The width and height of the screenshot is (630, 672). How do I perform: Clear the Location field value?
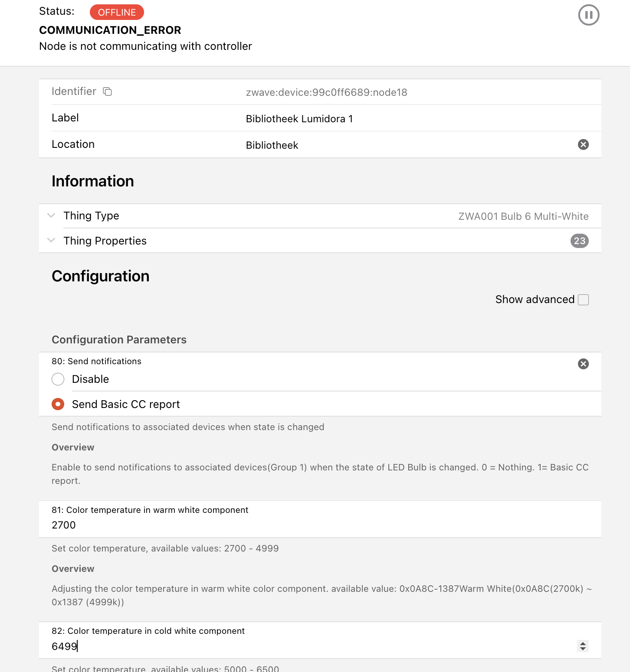(x=583, y=144)
